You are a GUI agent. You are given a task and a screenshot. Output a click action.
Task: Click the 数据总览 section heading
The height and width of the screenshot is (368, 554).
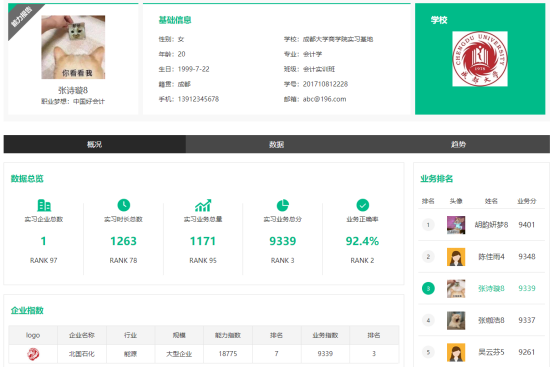(x=27, y=179)
